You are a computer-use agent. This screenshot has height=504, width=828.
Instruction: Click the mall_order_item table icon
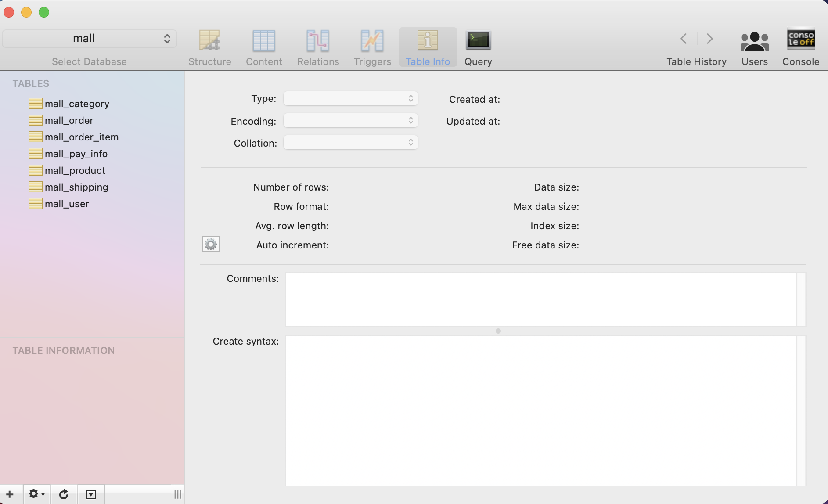(36, 137)
